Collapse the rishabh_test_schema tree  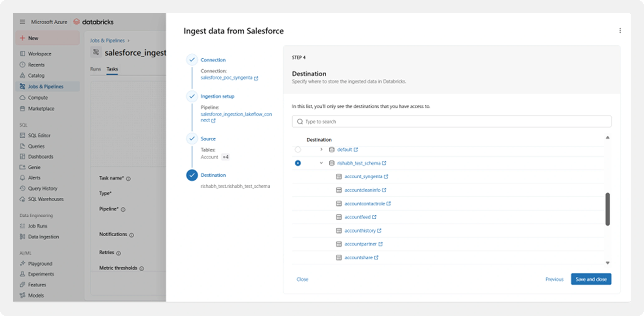coord(321,163)
